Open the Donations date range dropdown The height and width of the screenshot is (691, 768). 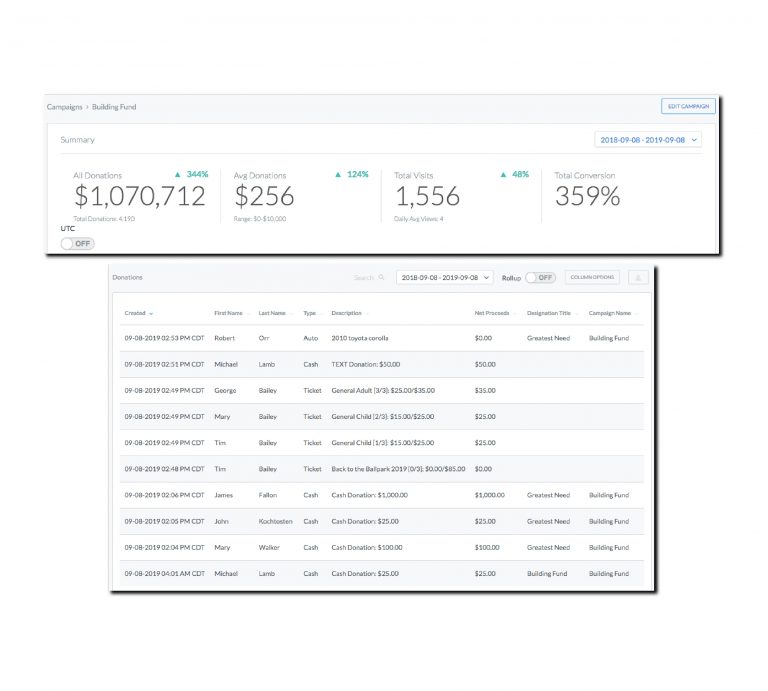click(444, 278)
